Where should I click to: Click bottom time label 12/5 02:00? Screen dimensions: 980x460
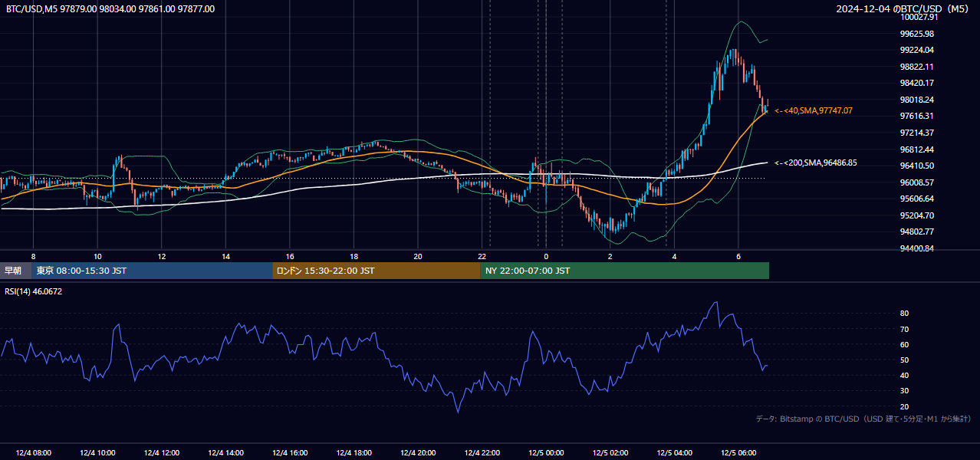610,453
